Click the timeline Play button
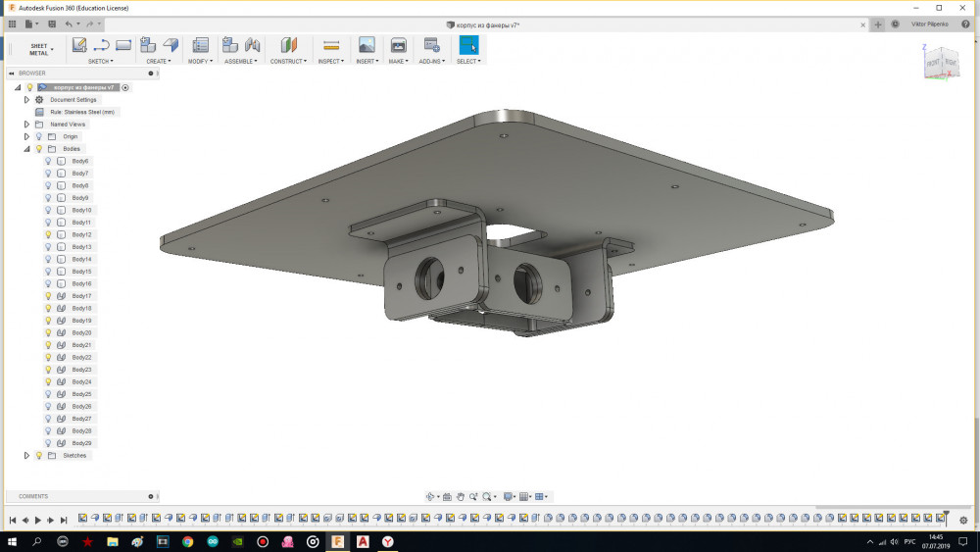The width and height of the screenshot is (980, 552). pos(38,520)
